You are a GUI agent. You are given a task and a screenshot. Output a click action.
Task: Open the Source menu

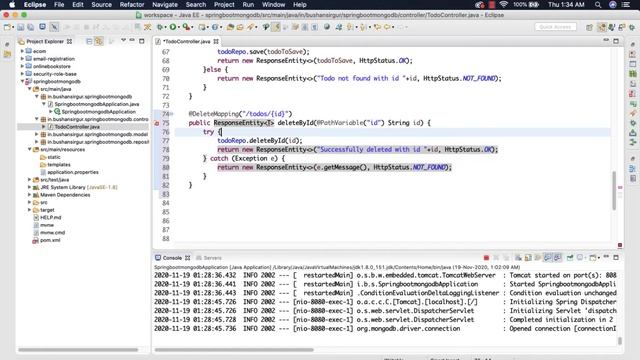click(102, 5)
